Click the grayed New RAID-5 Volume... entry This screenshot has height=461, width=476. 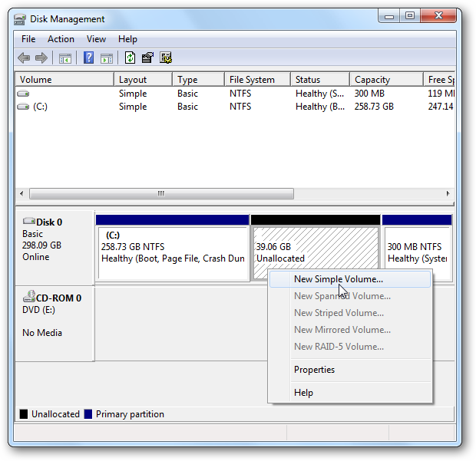pos(350,347)
